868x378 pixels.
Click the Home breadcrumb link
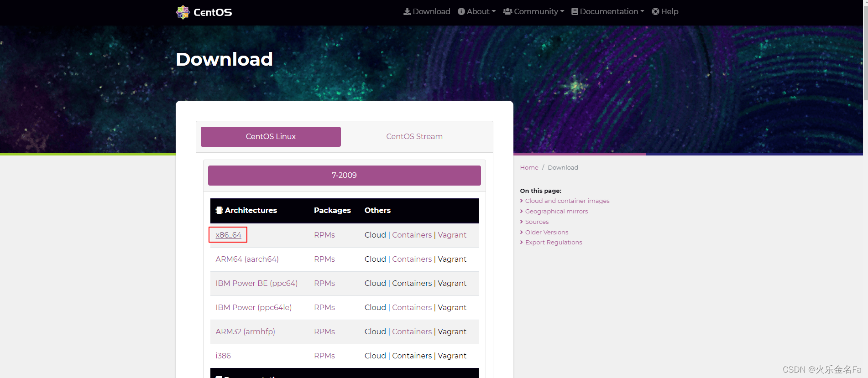pos(529,167)
